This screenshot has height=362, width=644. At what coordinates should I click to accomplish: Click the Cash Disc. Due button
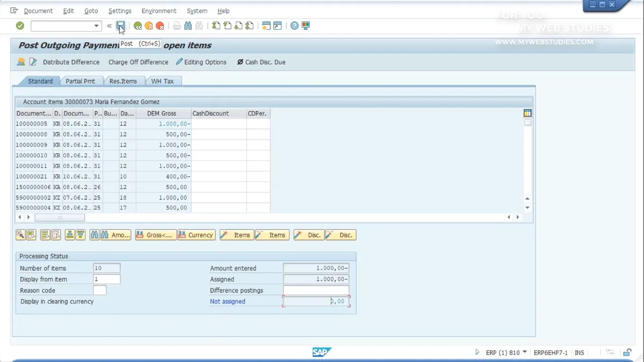click(261, 62)
